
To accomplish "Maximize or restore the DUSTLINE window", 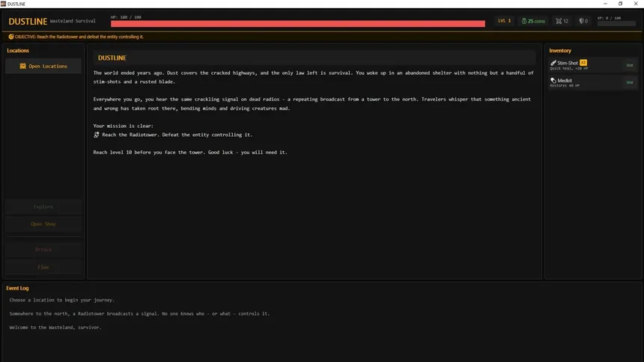I will coord(621,4).
